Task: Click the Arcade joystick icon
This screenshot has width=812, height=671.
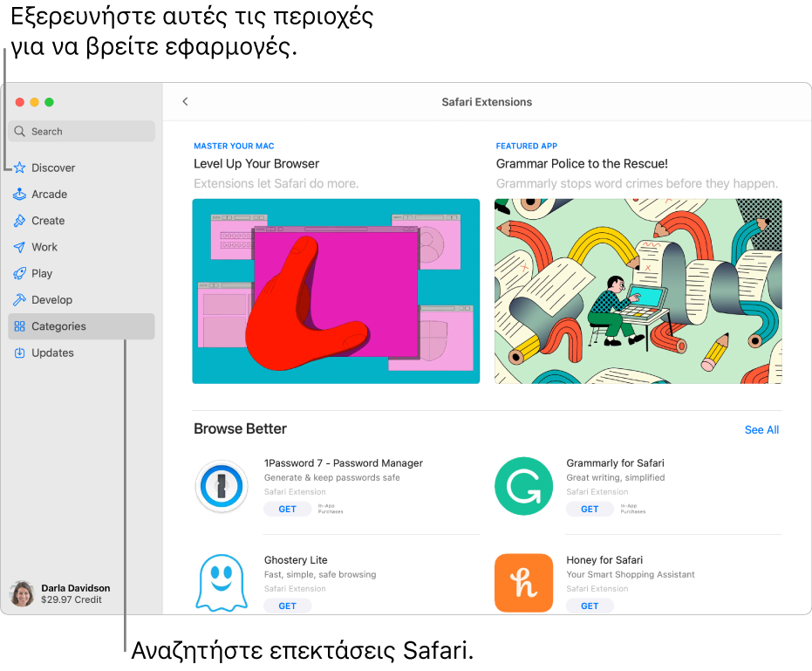Action: 20,194
